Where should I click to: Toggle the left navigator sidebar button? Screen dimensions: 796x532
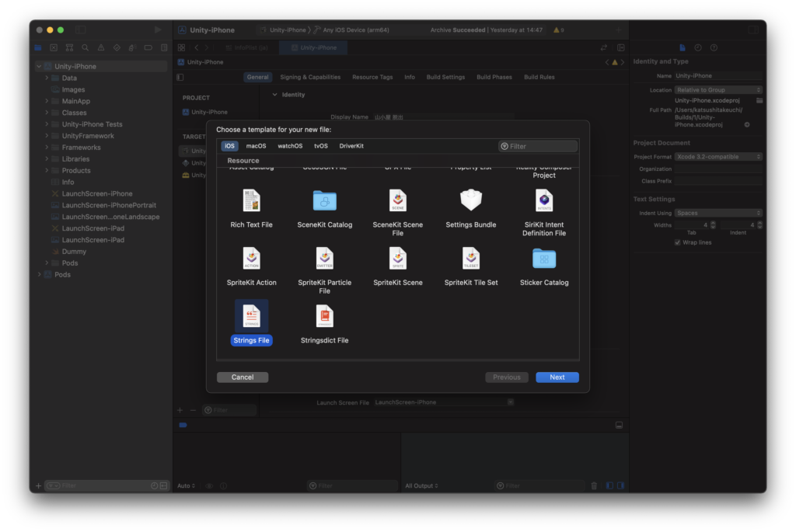81,30
